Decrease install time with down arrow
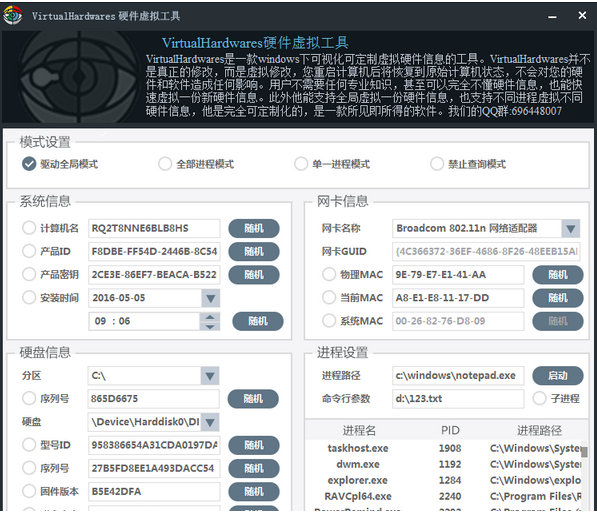Image resolution: width=597 pixels, height=512 pixels. point(210,326)
